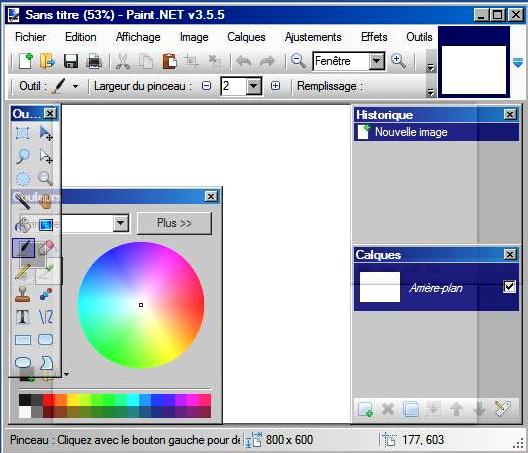Click the Redo arrow
The width and height of the screenshot is (528, 453).
267,61
